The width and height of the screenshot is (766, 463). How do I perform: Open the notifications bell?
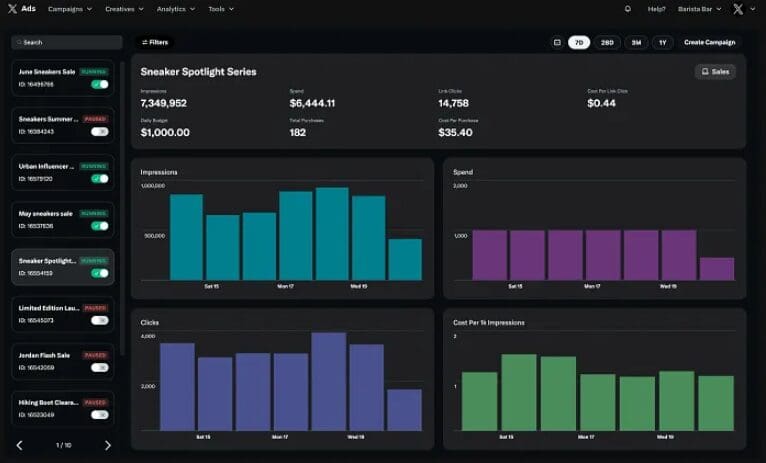628,9
